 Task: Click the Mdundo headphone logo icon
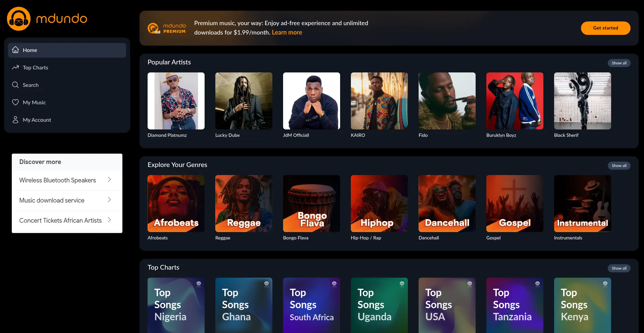pyautogui.click(x=19, y=19)
